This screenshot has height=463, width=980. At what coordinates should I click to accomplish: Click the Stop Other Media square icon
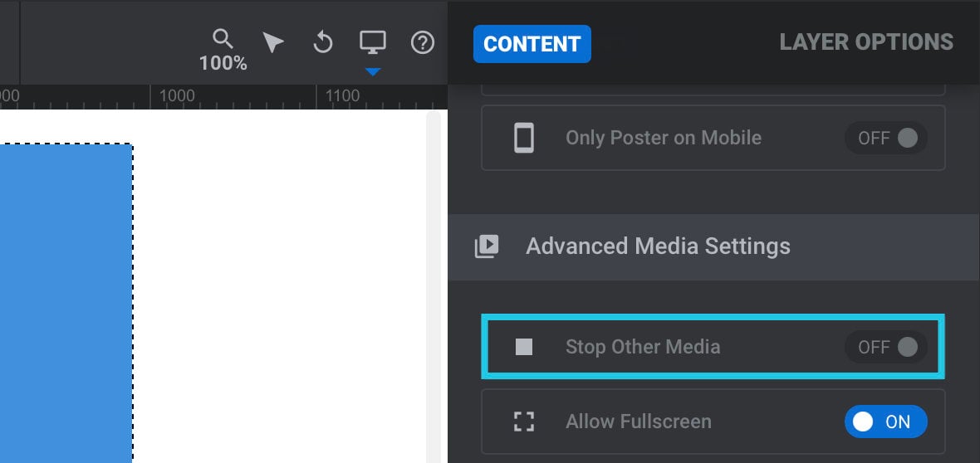click(524, 347)
